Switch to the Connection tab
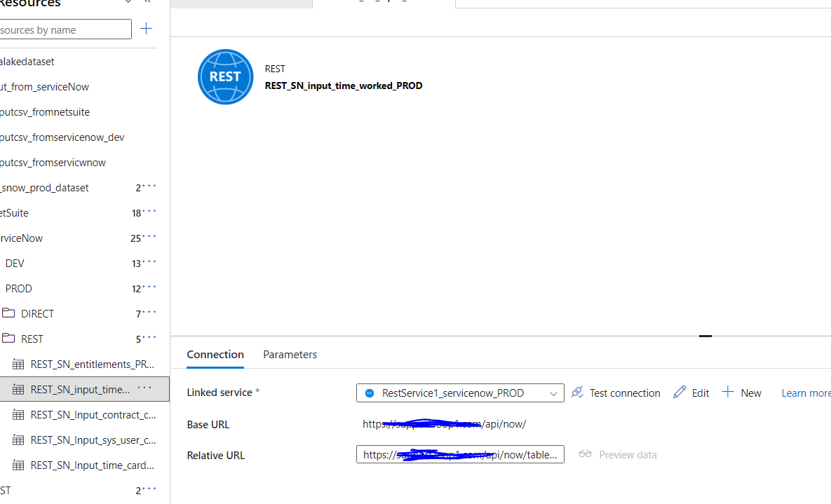This screenshot has width=831, height=504. 215,355
